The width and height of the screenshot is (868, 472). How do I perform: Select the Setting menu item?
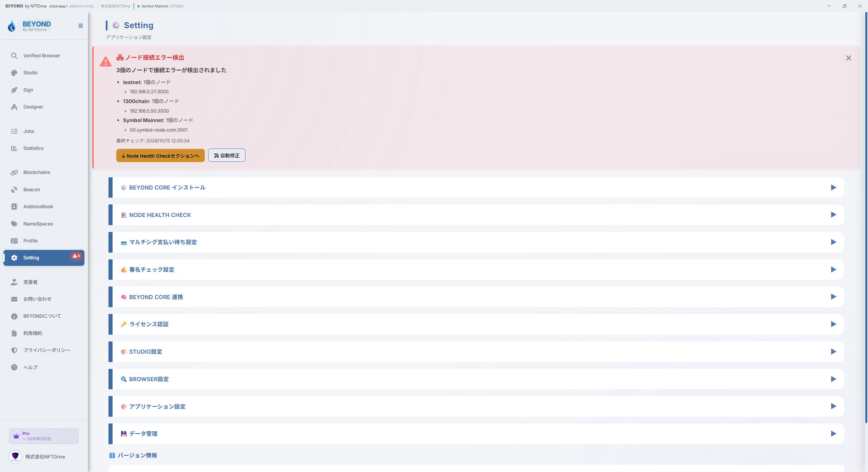pyautogui.click(x=44, y=258)
